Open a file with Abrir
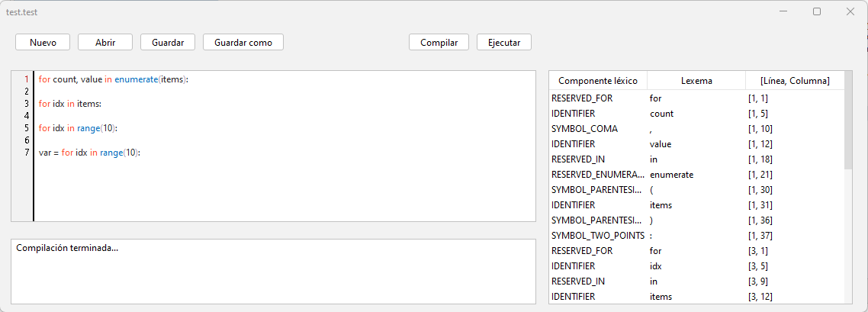Screen dimensions: 868x312 pos(105,42)
